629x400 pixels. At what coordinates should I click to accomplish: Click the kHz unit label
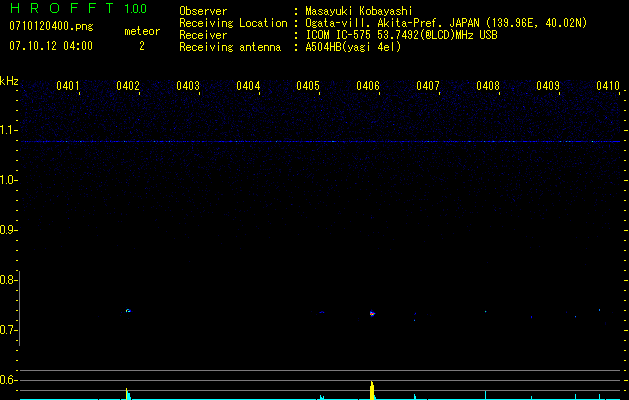tap(9, 80)
